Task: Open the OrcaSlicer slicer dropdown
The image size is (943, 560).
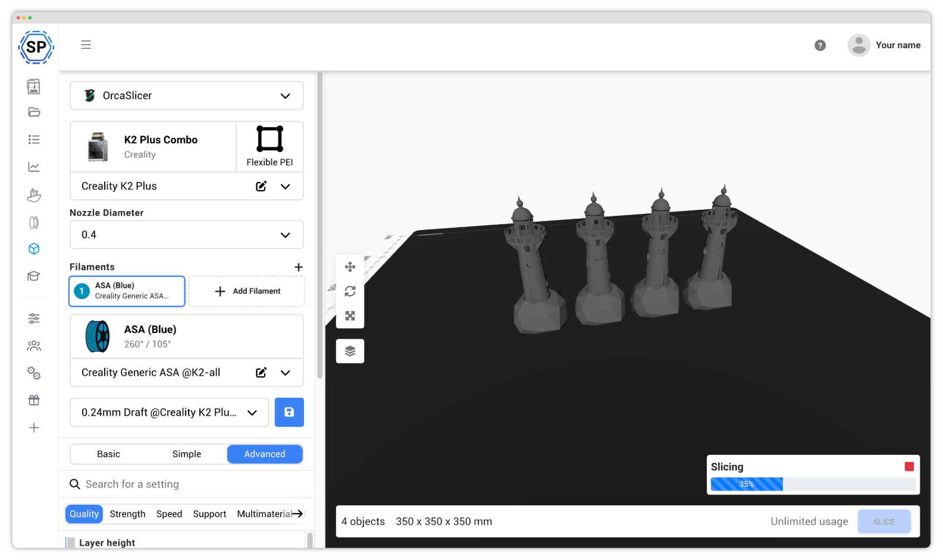Action: pos(187,96)
